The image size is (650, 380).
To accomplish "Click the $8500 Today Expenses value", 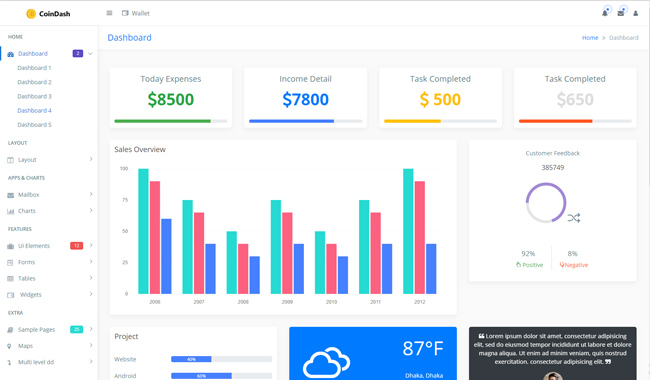I will [171, 99].
